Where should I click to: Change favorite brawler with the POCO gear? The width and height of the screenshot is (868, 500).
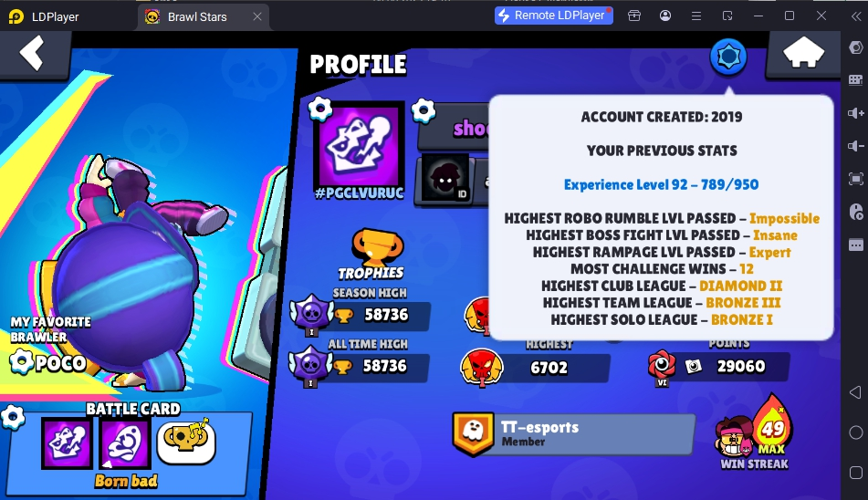tap(21, 361)
